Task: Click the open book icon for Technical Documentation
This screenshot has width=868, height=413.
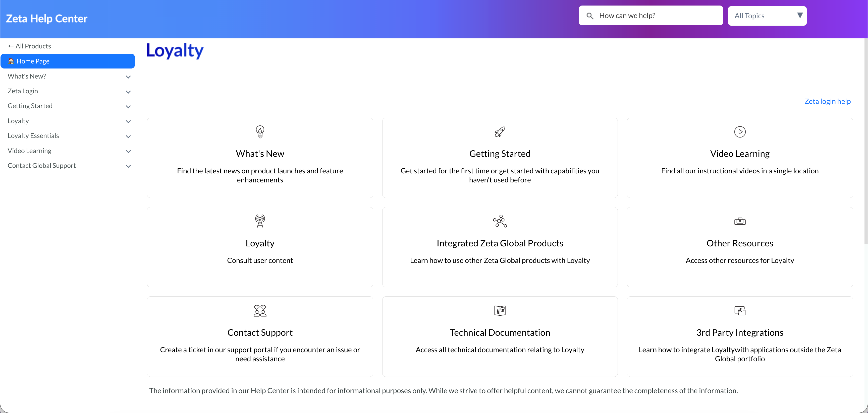Action: click(500, 311)
